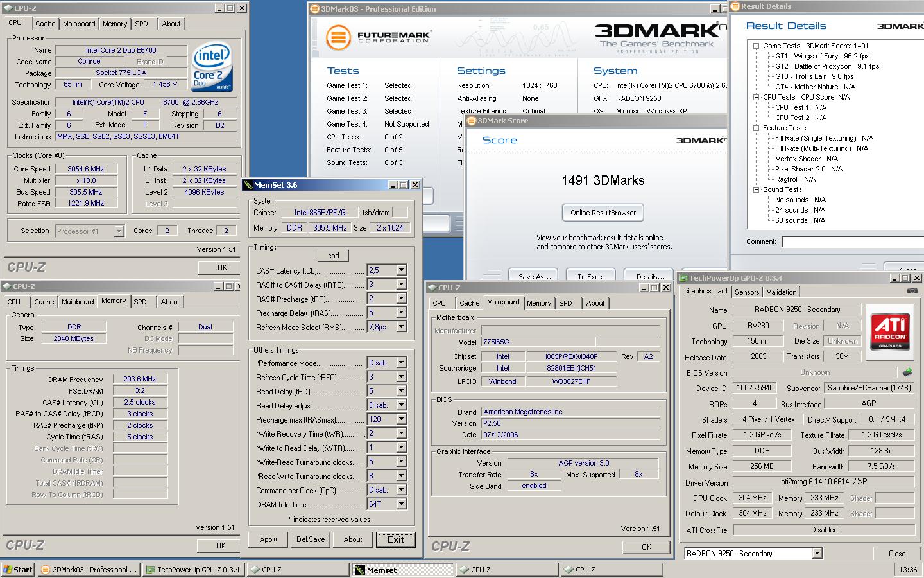Open the Processor selection dropdown in CPU-Z
Viewport: 924px width, 578px height.
(x=119, y=231)
